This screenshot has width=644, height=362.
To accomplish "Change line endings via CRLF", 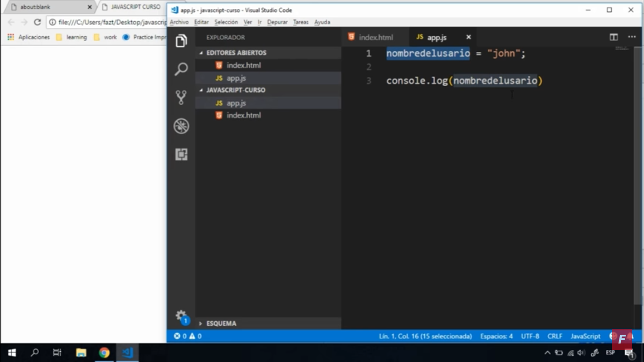I will coord(555,336).
